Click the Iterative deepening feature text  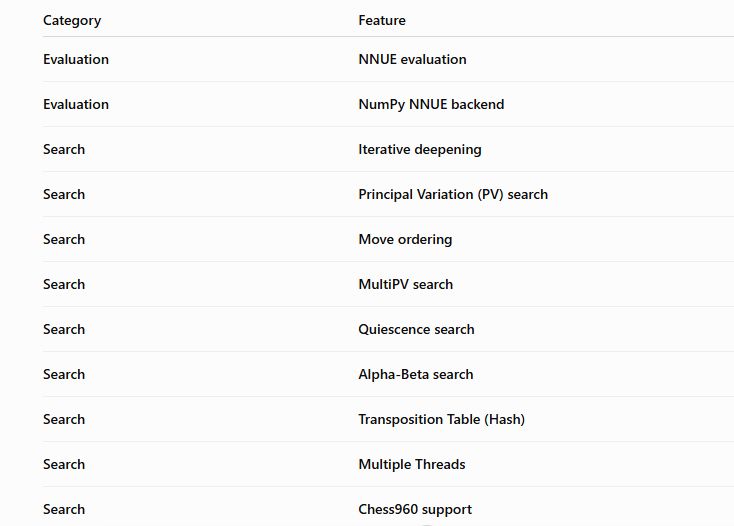pyautogui.click(x=420, y=150)
